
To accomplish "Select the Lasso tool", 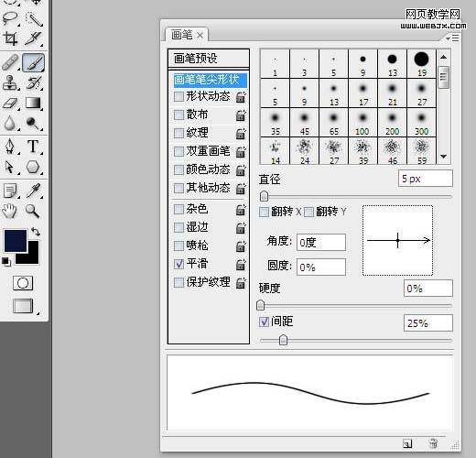I will (x=10, y=18).
